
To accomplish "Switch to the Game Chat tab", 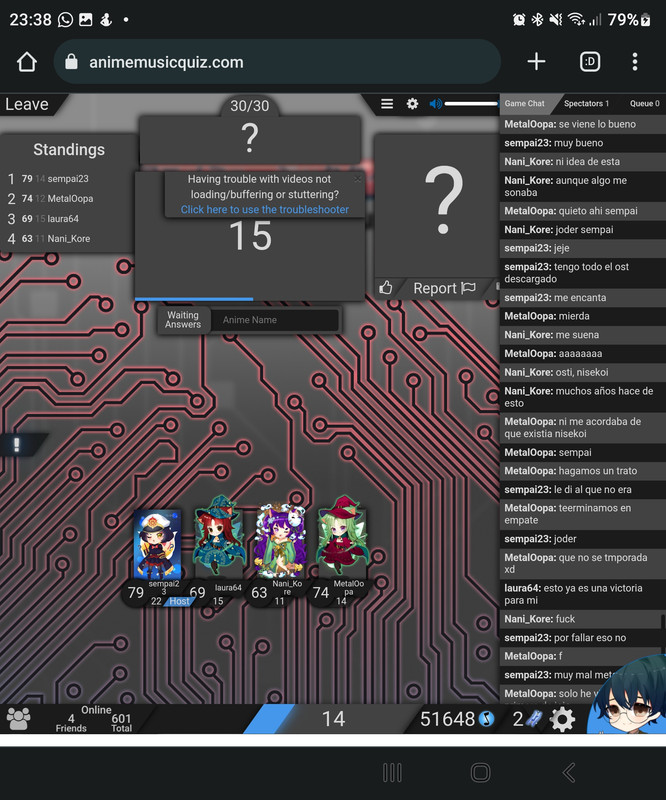I will pos(525,104).
